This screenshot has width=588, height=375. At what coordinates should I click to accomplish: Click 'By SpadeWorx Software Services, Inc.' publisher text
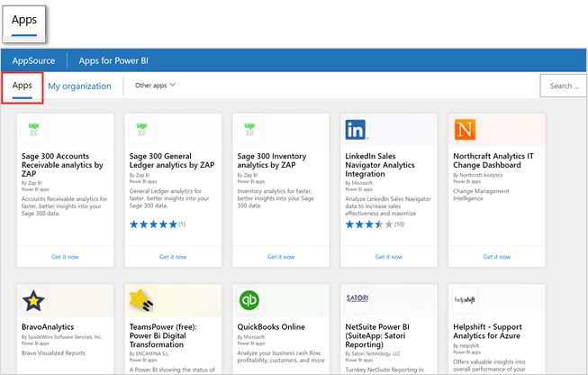pos(61,337)
